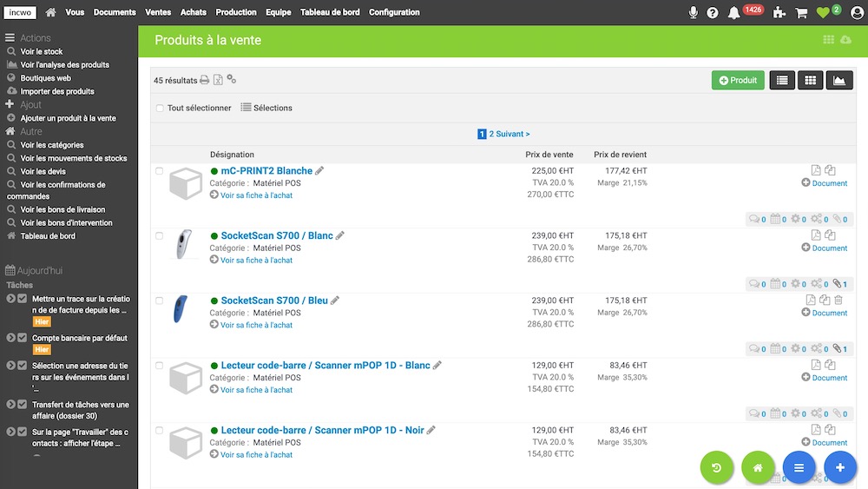Screen dimensions: 868x489
Task: Click the round blue plus button
Action: point(840,467)
